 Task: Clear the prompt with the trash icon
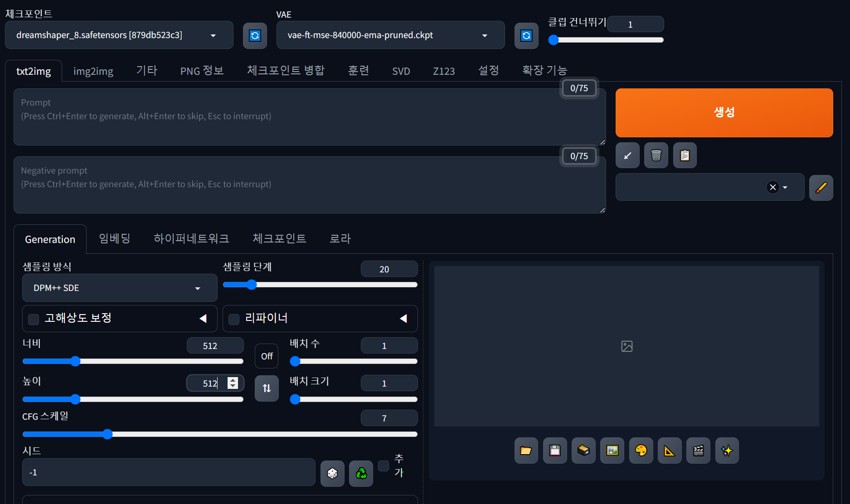[656, 155]
